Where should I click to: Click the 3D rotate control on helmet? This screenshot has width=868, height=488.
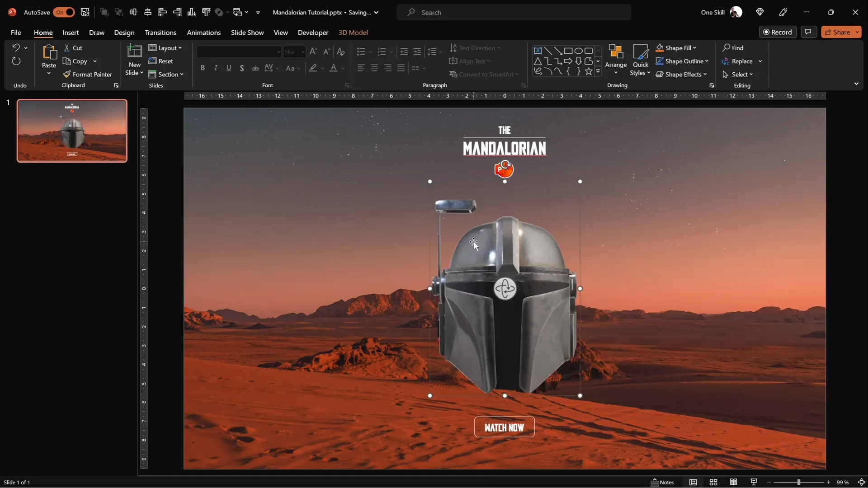pyautogui.click(x=505, y=288)
